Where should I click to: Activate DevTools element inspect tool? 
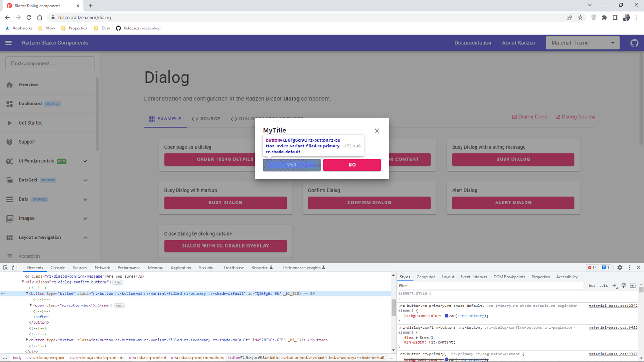6,268
